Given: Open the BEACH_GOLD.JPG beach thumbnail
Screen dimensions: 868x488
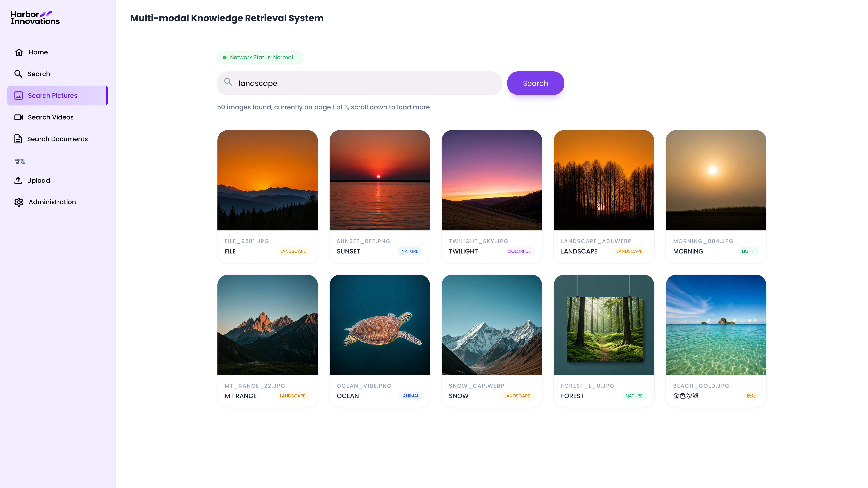Looking at the screenshot, I should [x=716, y=325].
